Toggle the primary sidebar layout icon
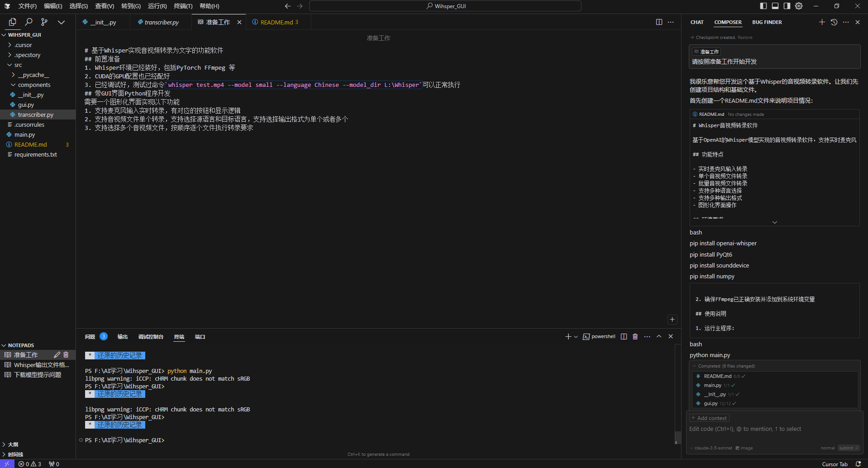Viewport: 868px width, 468px height. [763, 6]
